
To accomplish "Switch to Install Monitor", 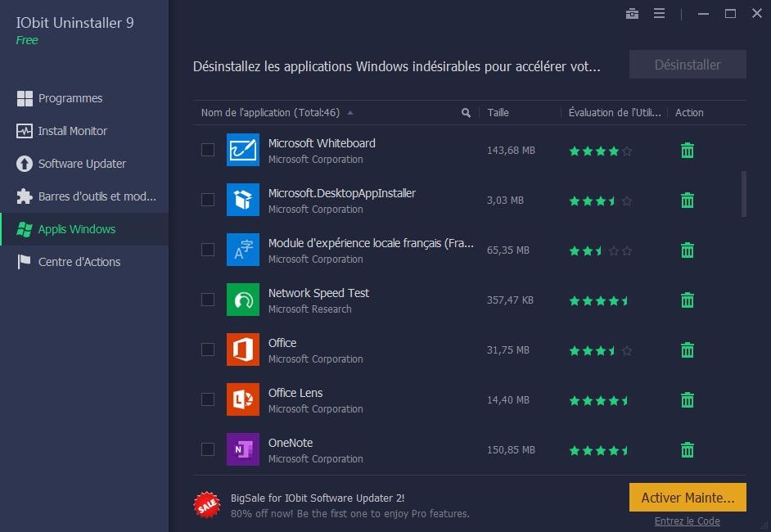I will [84, 131].
